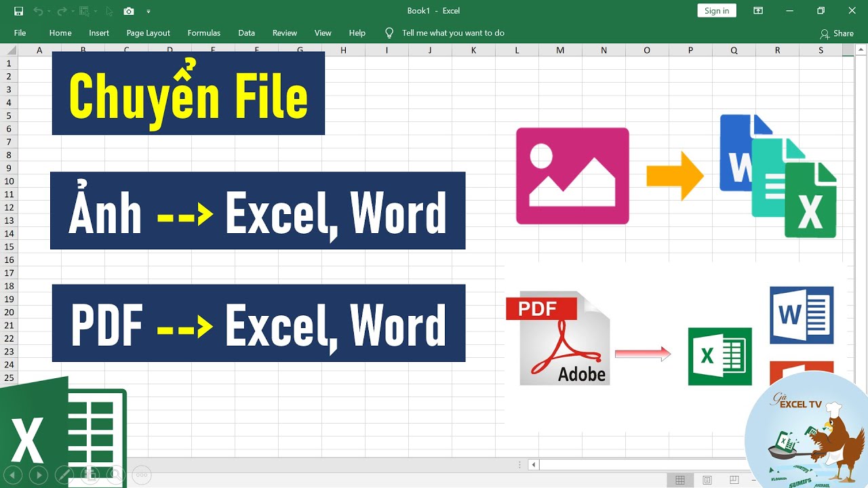Click the magnifier zoom slideshow control
The width and height of the screenshot is (868, 488).
point(115,475)
